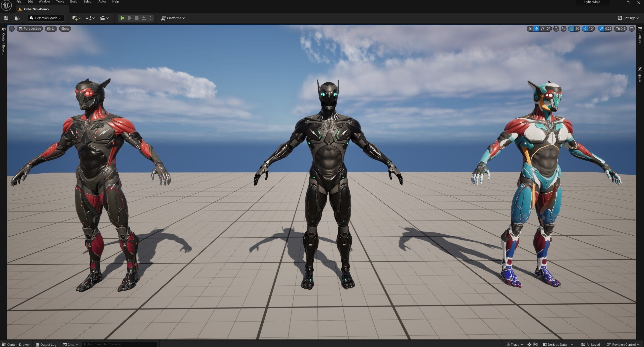The image size is (644, 347).
Task: Open the Help menu
Action: [x=115, y=2]
